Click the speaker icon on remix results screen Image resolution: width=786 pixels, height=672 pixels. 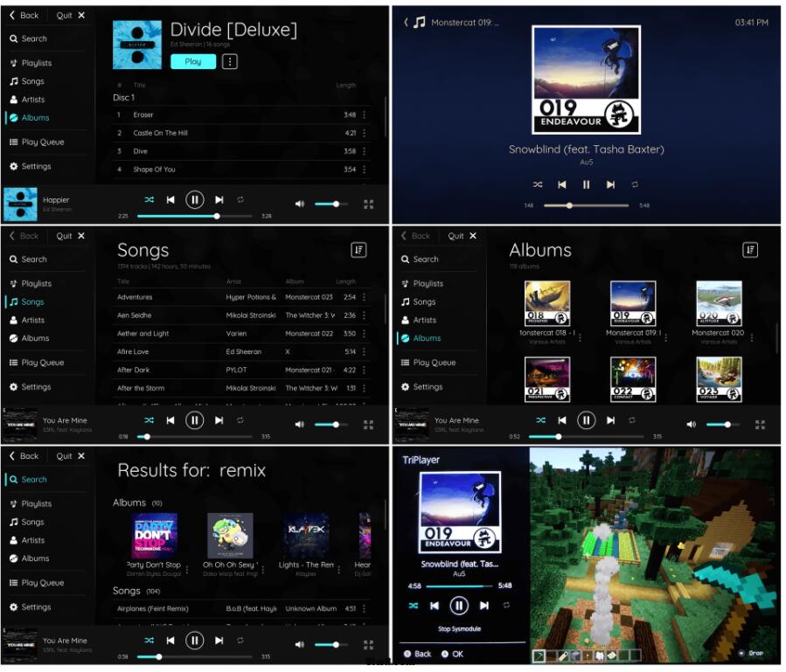click(x=299, y=644)
